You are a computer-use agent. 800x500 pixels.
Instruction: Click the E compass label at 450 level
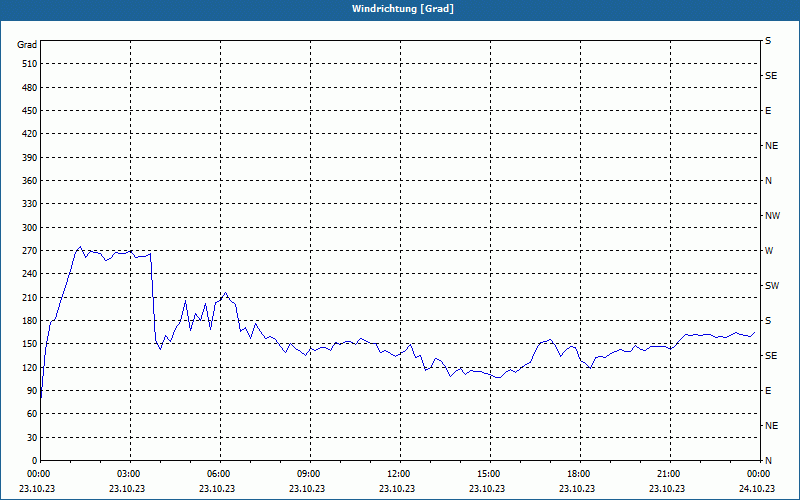tap(768, 111)
